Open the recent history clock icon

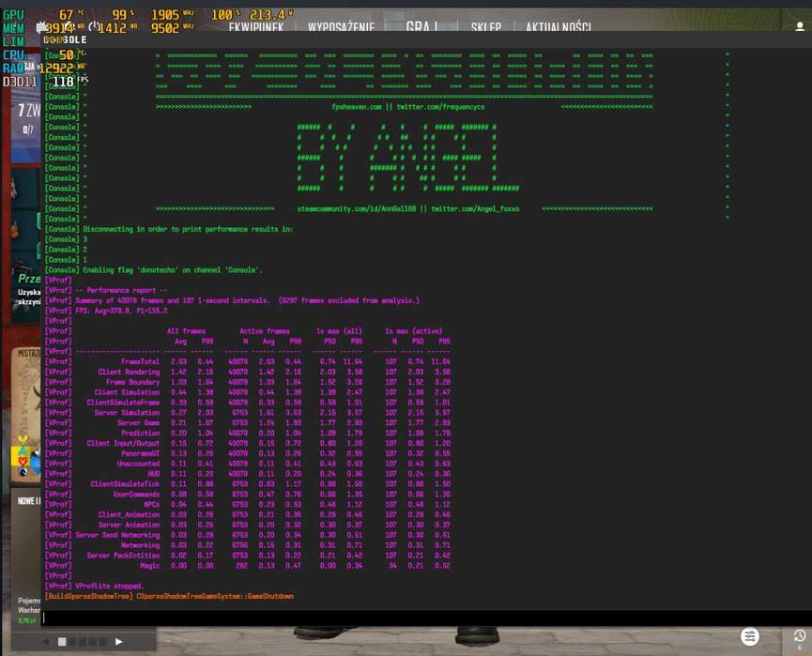[x=800, y=635]
